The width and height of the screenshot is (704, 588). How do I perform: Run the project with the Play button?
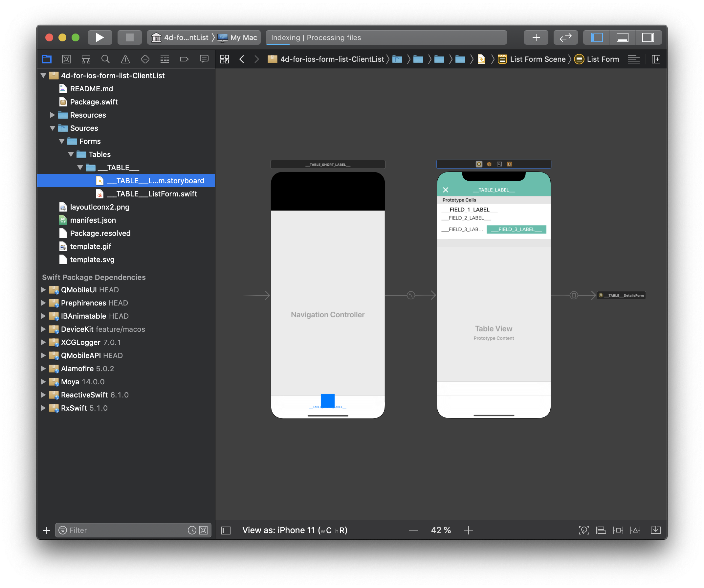coord(99,37)
